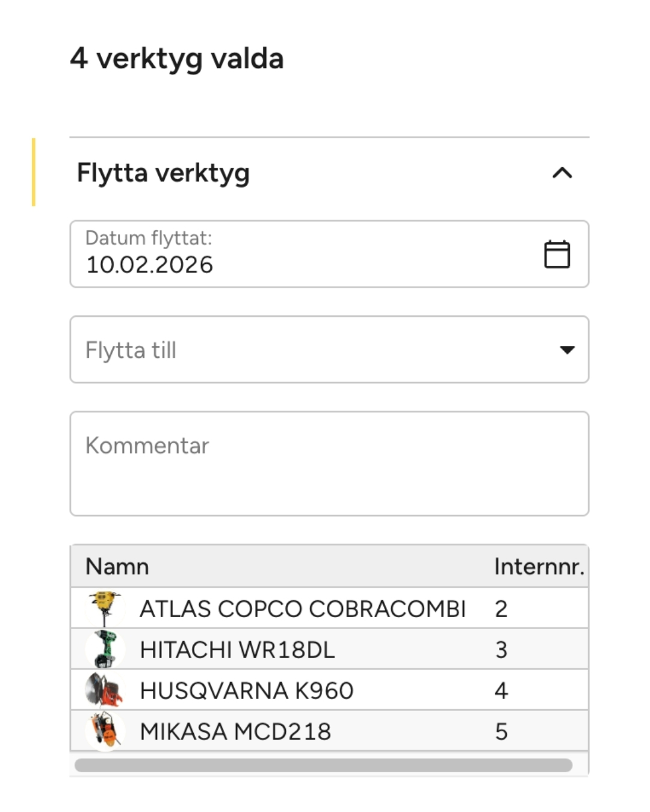Expand the destination selector for moving tools
Viewport: 650px width, 812px height.
331,349
